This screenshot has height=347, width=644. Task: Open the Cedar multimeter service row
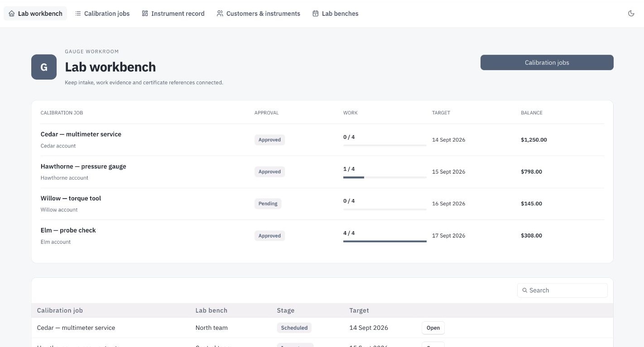(433, 328)
